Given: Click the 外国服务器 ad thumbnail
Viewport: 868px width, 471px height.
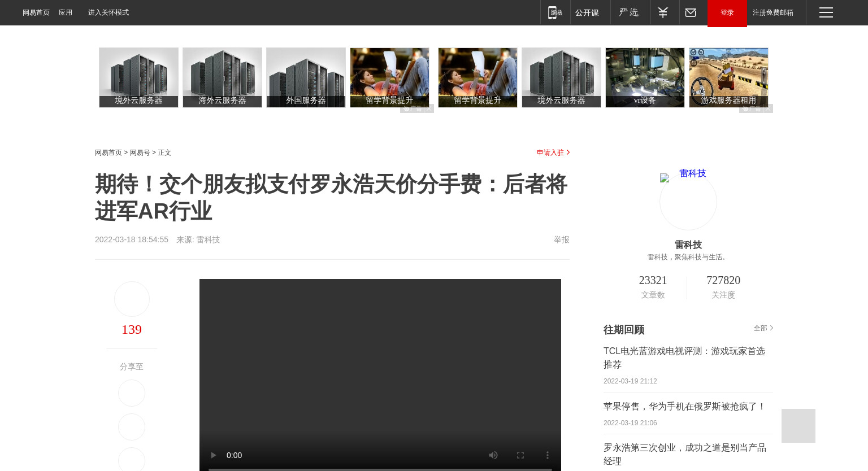Looking at the screenshot, I should click(306, 77).
